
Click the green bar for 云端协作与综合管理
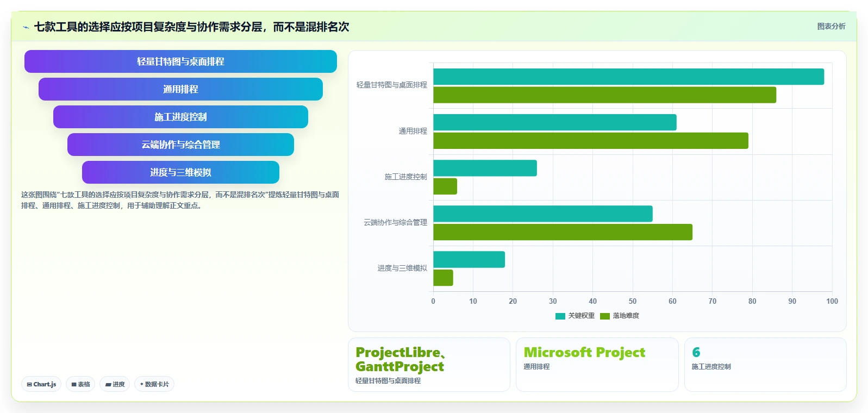(563, 232)
